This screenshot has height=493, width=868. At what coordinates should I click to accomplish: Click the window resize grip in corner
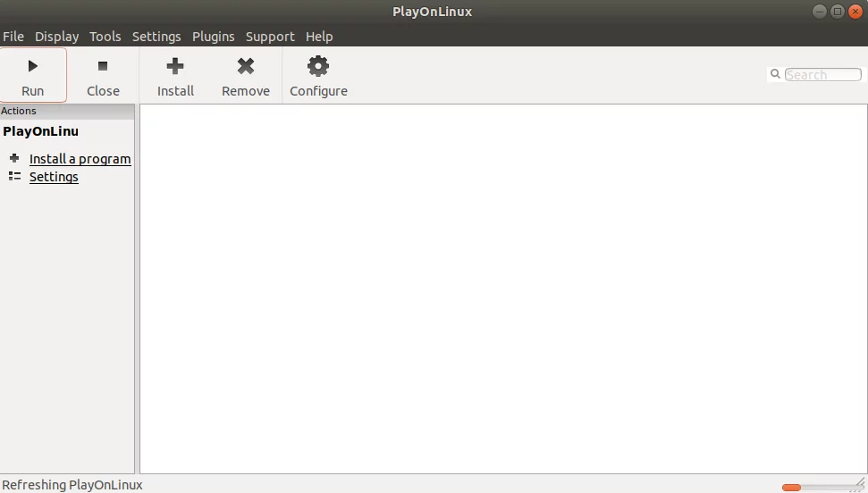(861, 485)
